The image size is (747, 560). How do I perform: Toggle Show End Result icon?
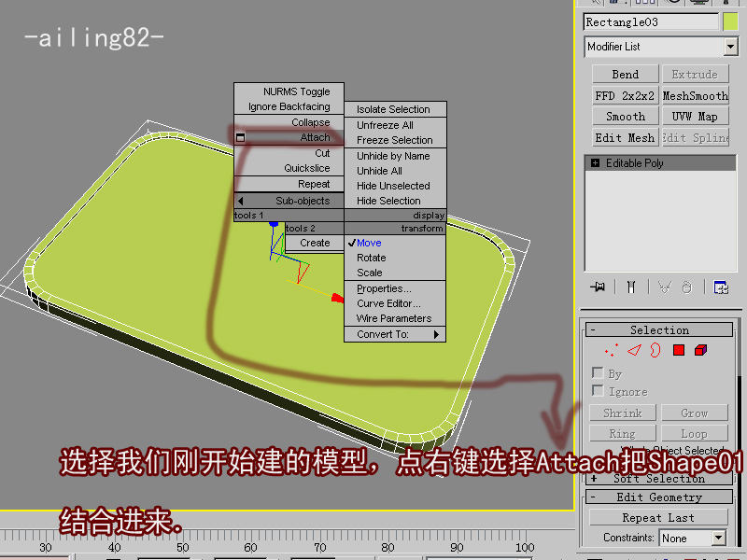coord(630,287)
